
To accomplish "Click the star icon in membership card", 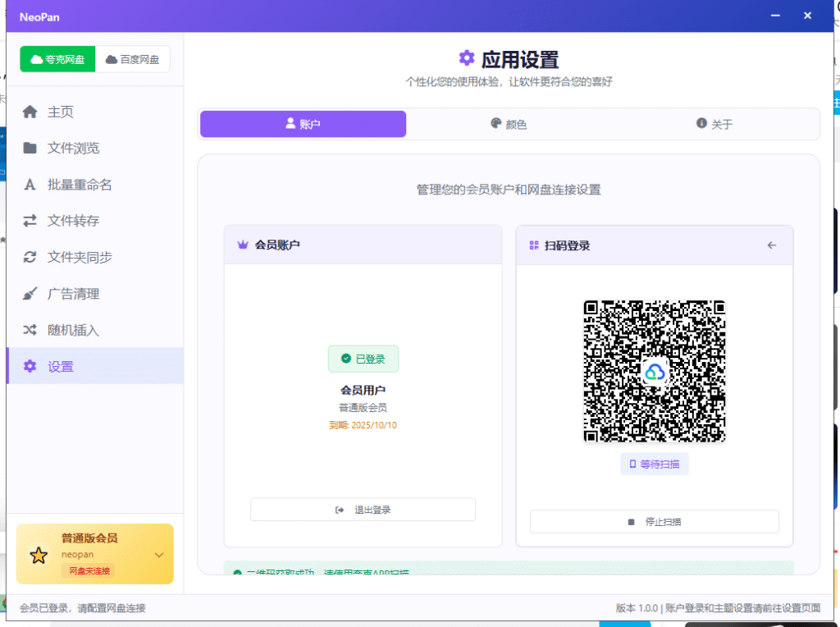I will (x=39, y=555).
